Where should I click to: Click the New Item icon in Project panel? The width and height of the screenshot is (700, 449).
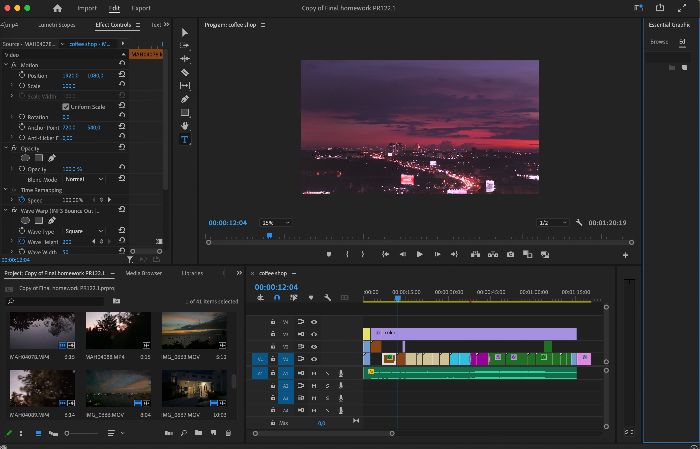(213, 433)
